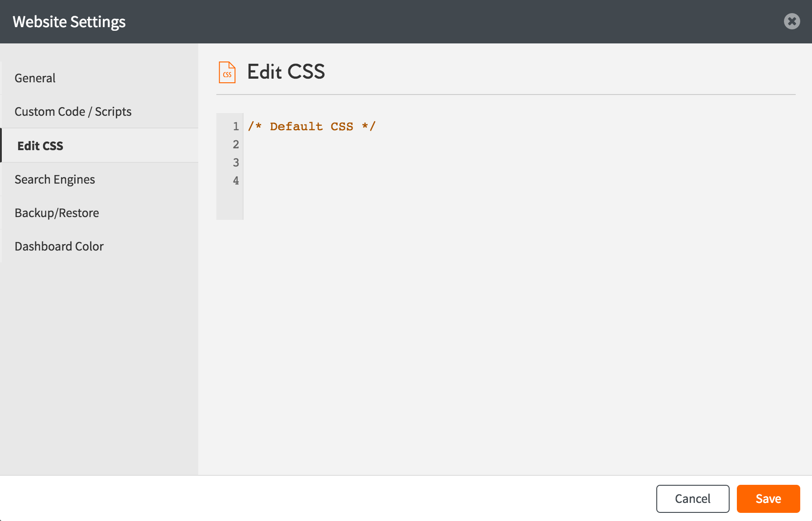
Task: Click line number 2 in the gutter
Action: 236,145
